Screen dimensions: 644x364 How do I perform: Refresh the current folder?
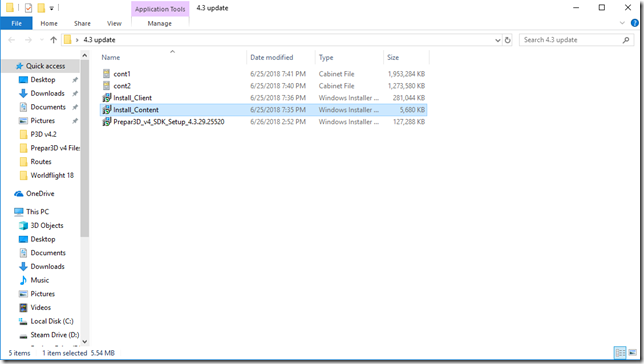(x=508, y=40)
